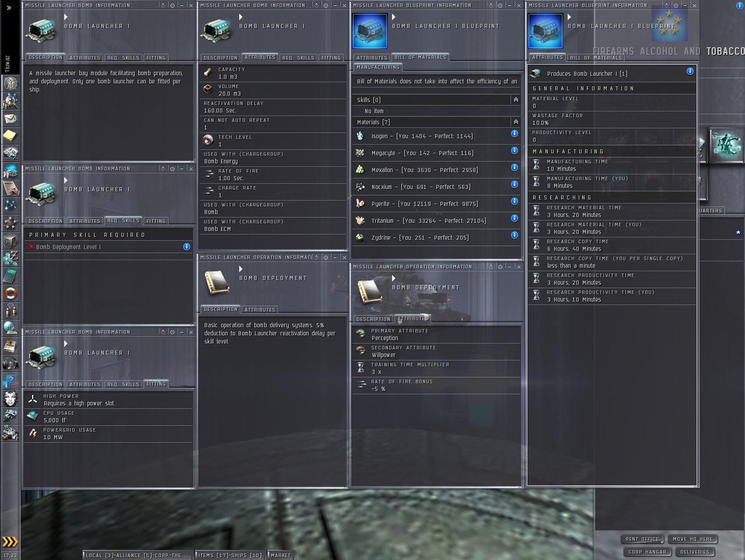
Task: Open Req. Skills tab in the window showing CPU Usage
Action: click(x=123, y=384)
